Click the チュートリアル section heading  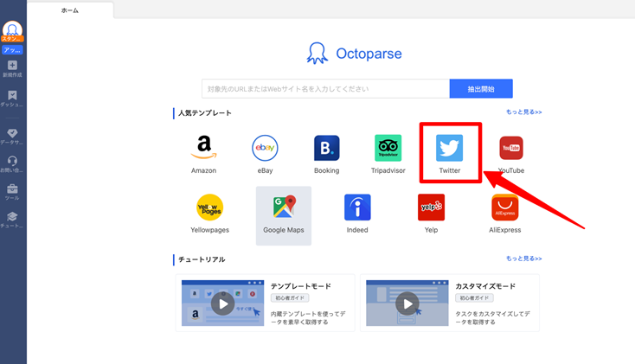[x=202, y=259]
